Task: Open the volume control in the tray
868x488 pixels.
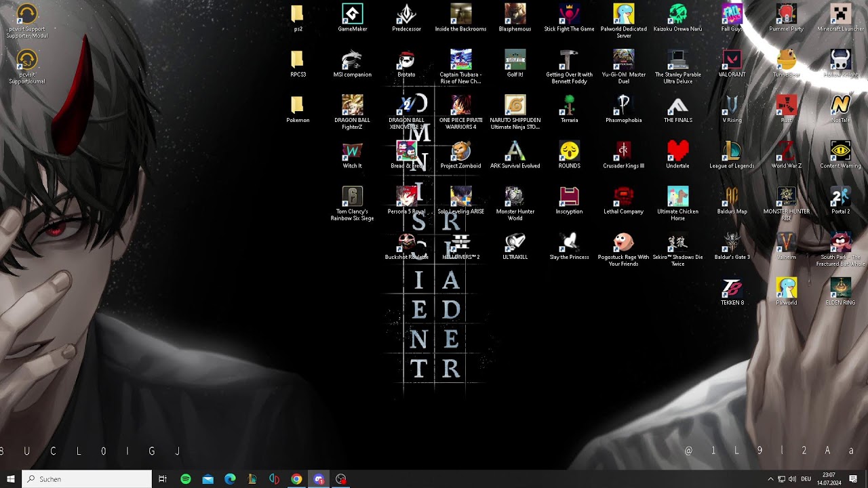Action: click(x=793, y=479)
